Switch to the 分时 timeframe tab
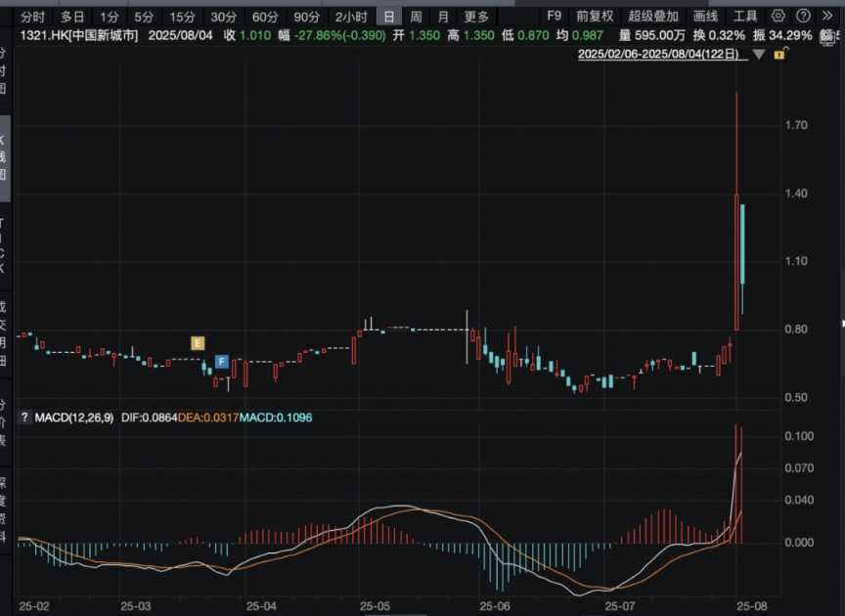845x616 pixels. tap(32, 17)
